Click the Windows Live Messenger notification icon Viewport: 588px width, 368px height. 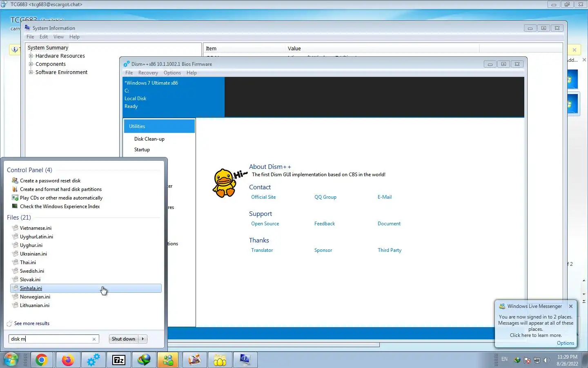502,306
